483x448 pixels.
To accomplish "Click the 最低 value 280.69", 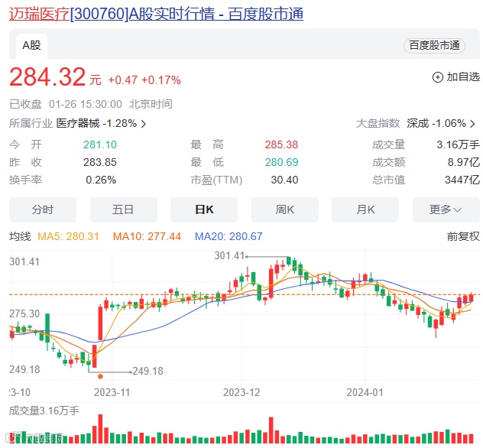I will click(x=281, y=162).
